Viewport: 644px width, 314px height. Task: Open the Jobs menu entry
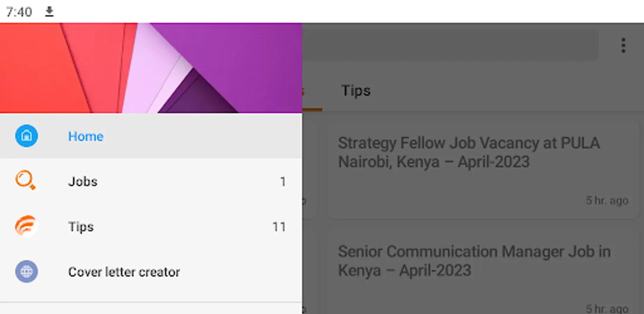(x=151, y=181)
